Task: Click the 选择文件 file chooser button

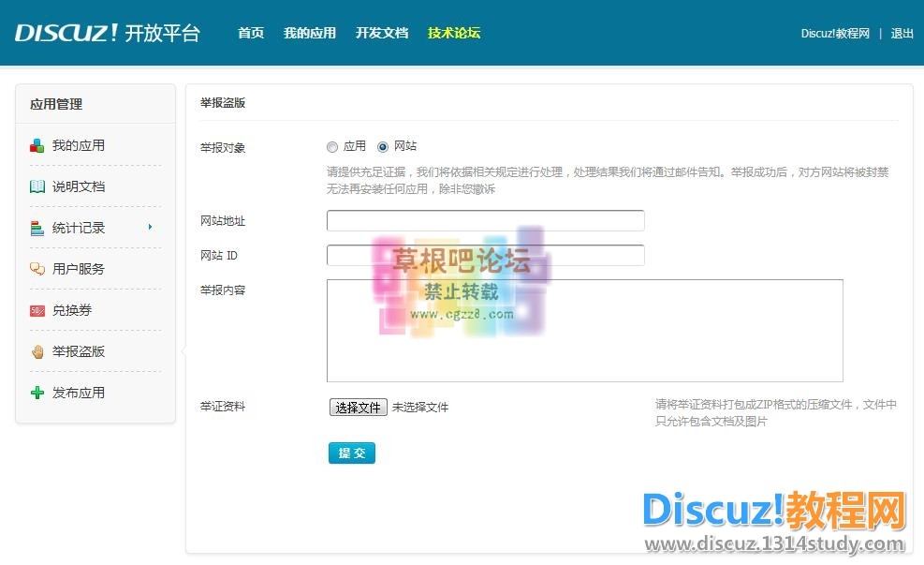Action: click(x=358, y=408)
